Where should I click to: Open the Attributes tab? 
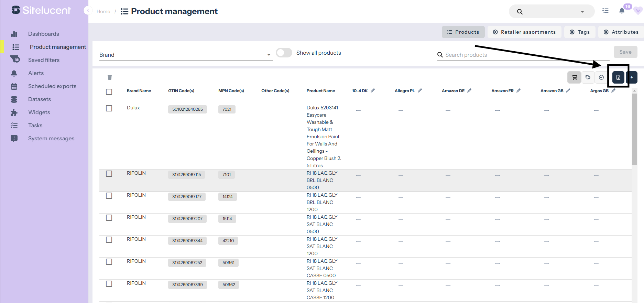(x=621, y=32)
